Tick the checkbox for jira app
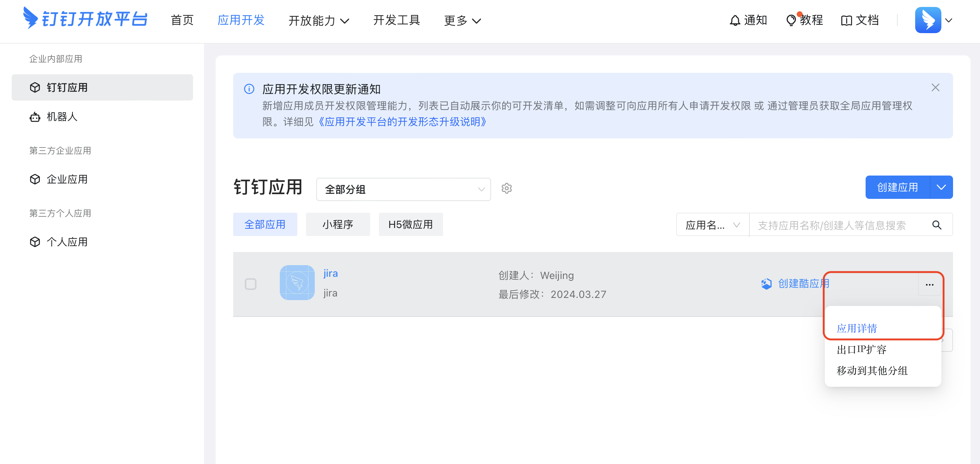The height and width of the screenshot is (464, 980). pyautogui.click(x=251, y=284)
